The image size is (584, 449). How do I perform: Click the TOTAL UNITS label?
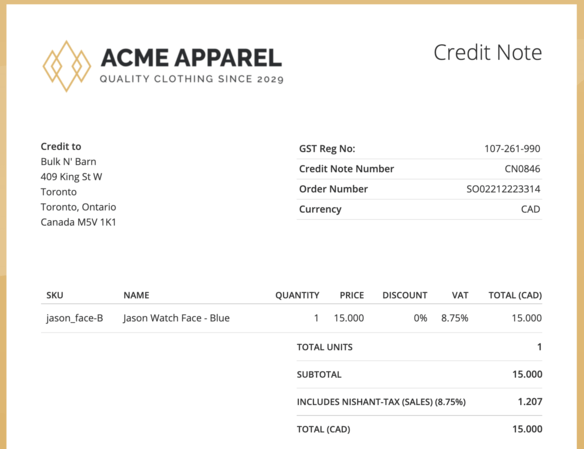pyautogui.click(x=325, y=347)
